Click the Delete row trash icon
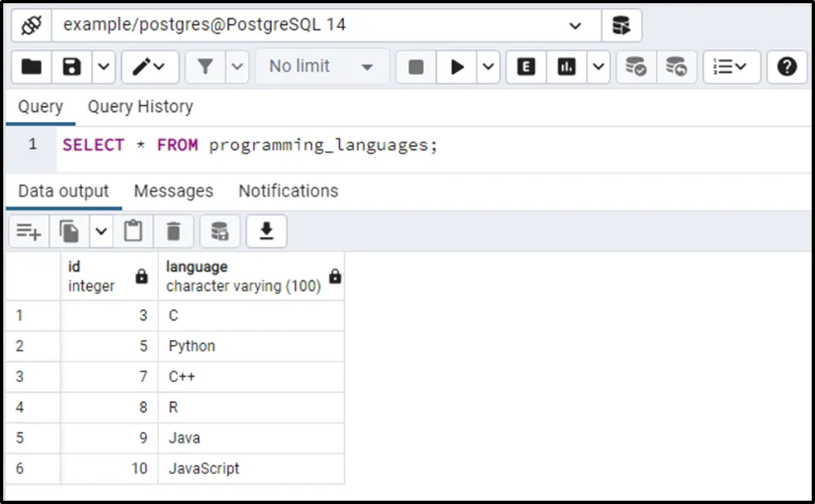815x504 pixels. pyautogui.click(x=173, y=231)
